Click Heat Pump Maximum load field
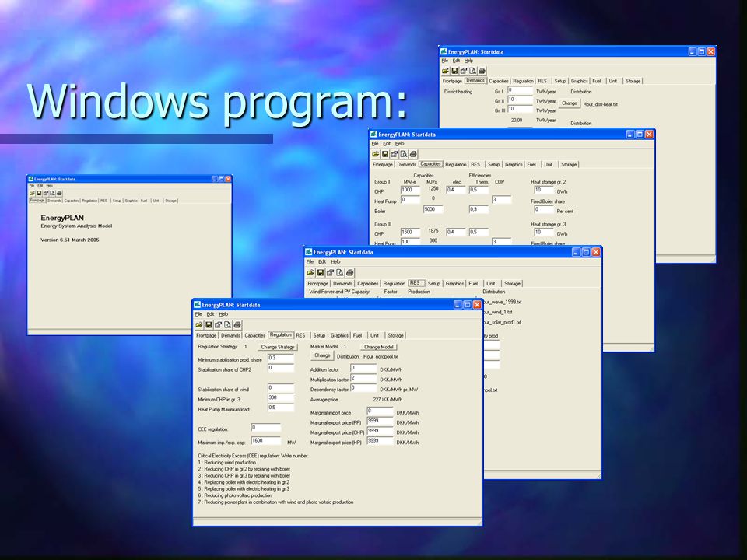This screenshot has height=560, width=747. tap(281, 408)
